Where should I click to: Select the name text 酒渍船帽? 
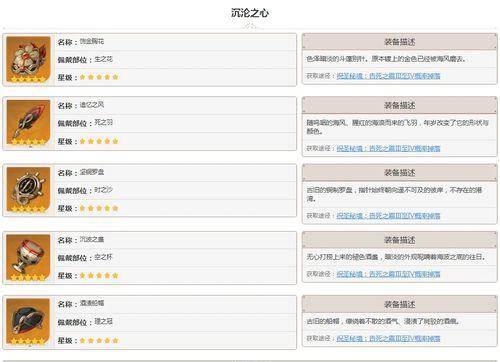pyautogui.click(x=92, y=303)
